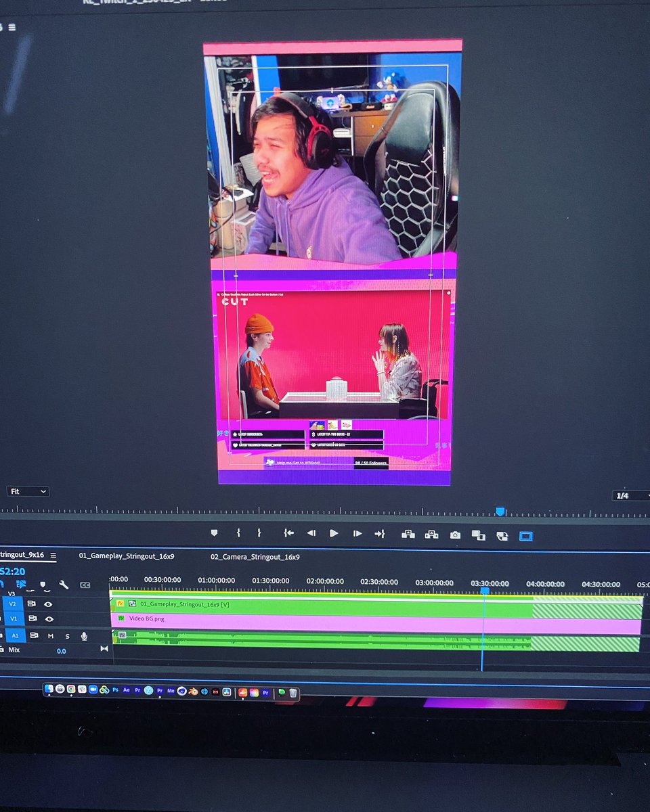
Task: Click the fx badge on the Gameplay clip
Action: click(x=120, y=604)
